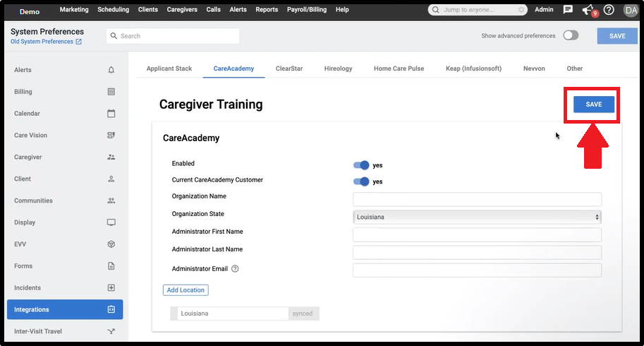The width and height of the screenshot is (644, 346).
Task: Open announcements megaphone icon with badge
Action: [x=589, y=11]
